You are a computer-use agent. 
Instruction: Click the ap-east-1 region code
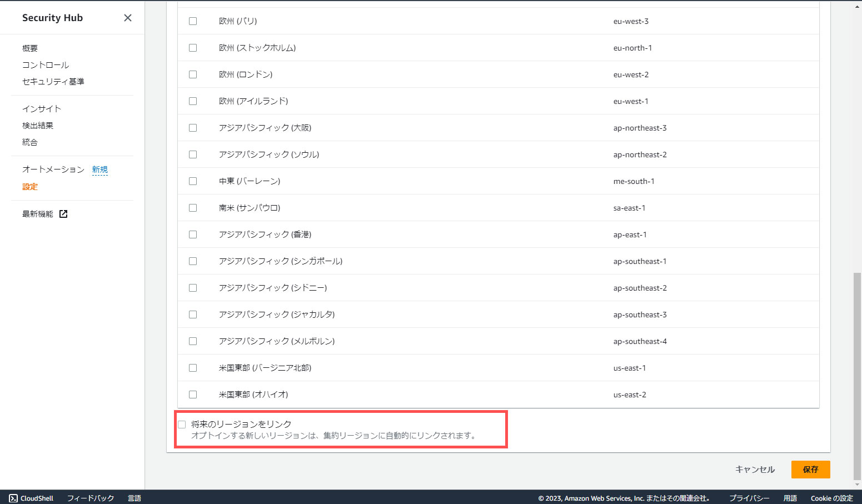tap(630, 234)
